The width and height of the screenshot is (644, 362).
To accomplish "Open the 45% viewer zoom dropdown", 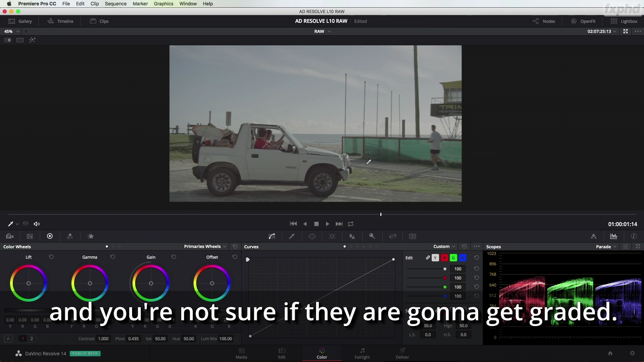I will [12, 31].
